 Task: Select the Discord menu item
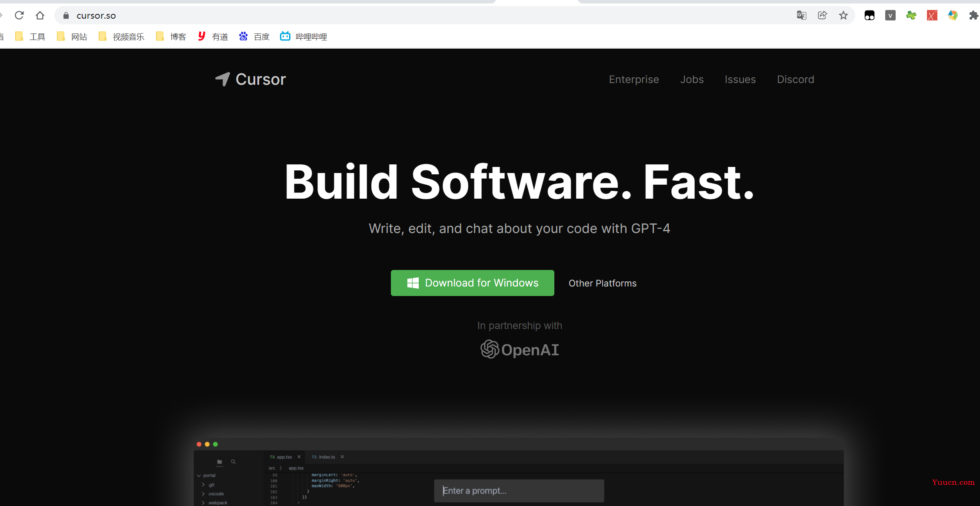click(796, 79)
